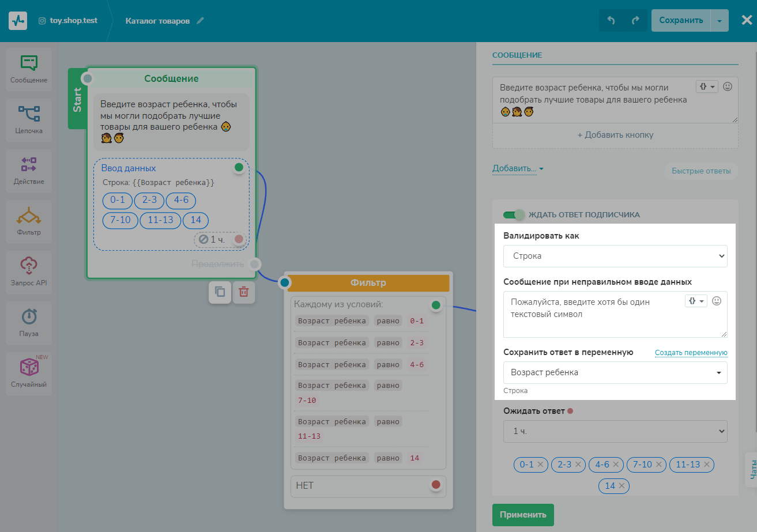Click the 'Применить' button

pyautogui.click(x=522, y=515)
